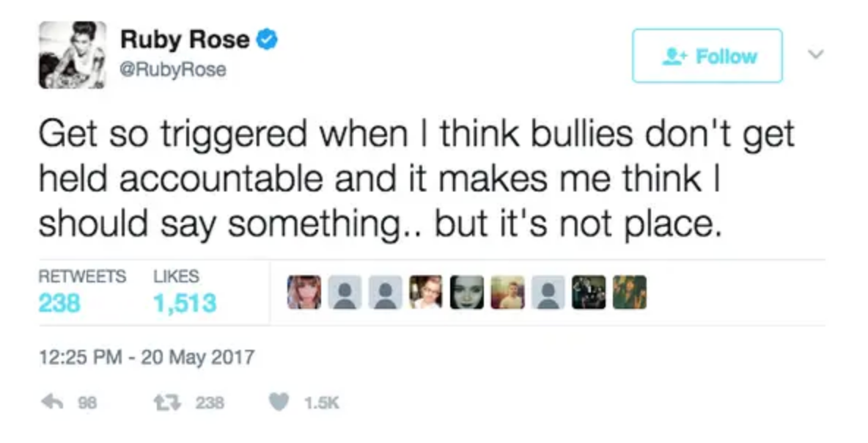The width and height of the screenshot is (868, 443).
Task: Select the second liker avatar, a gray default
Action: click(345, 292)
